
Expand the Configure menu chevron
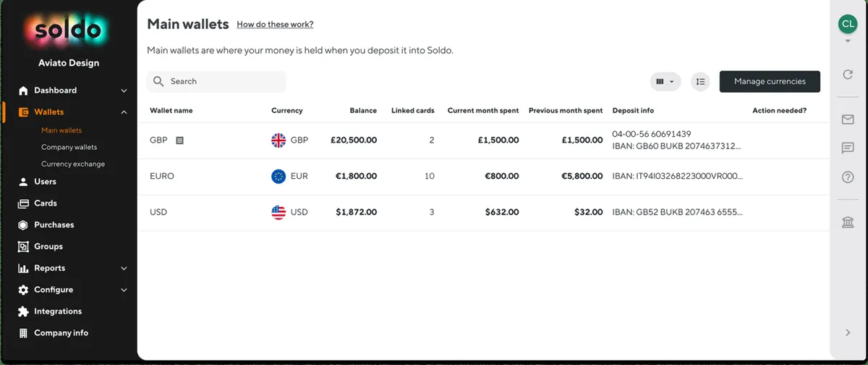point(124,290)
